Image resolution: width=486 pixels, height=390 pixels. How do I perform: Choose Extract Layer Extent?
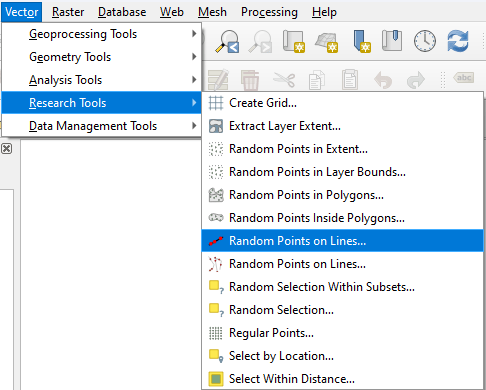[x=342, y=126]
